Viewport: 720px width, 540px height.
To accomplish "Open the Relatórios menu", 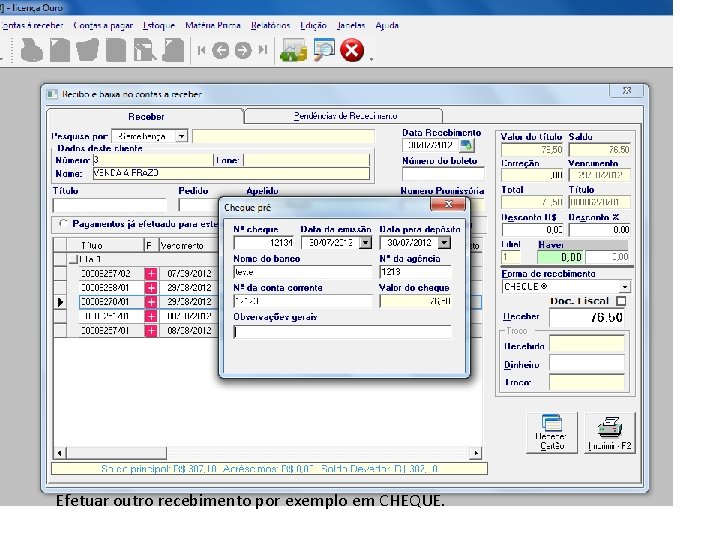I will click(270, 25).
